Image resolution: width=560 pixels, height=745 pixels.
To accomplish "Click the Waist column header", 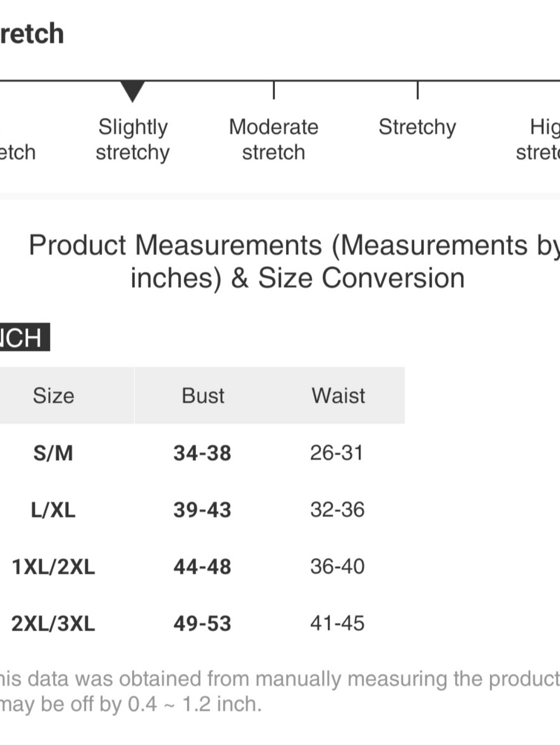I will point(338,395).
